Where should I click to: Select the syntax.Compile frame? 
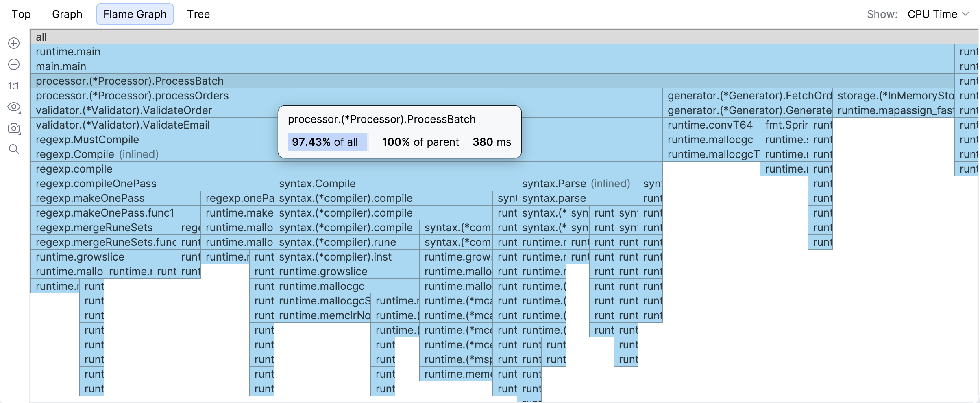pyautogui.click(x=395, y=184)
